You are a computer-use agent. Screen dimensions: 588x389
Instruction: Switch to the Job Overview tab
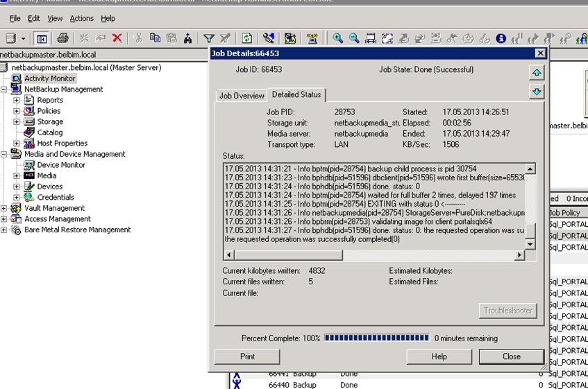242,96
